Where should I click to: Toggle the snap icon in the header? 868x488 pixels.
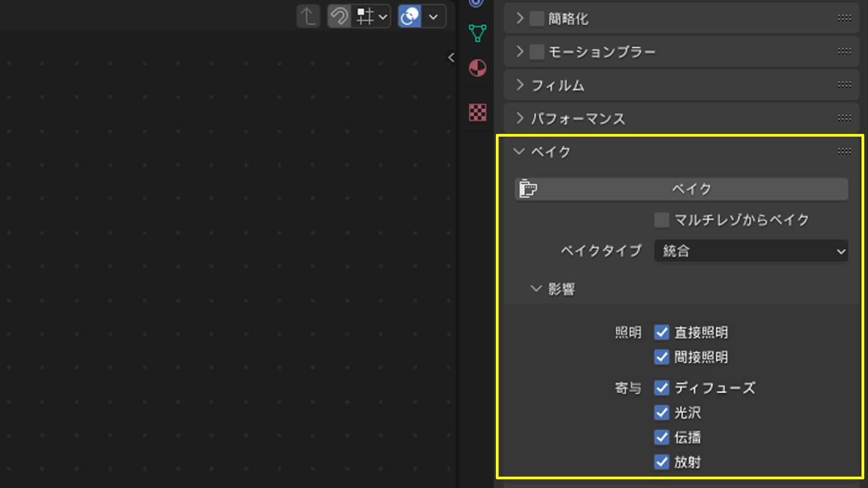click(339, 16)
